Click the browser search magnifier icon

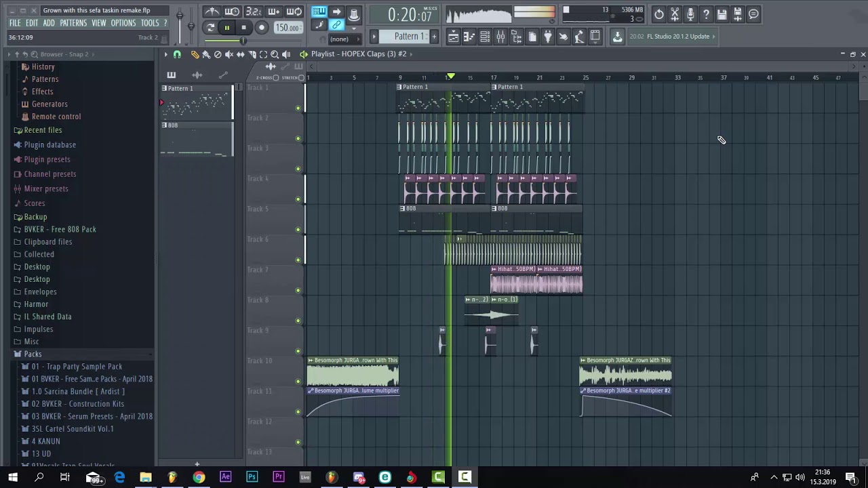tap(34, 54)
